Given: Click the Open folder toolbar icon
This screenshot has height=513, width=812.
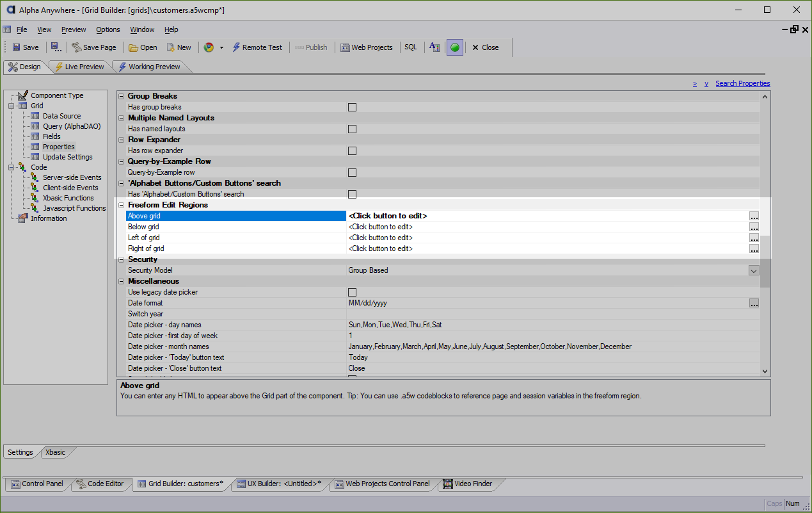Looking at the screenshot, I should click(143, 47).
